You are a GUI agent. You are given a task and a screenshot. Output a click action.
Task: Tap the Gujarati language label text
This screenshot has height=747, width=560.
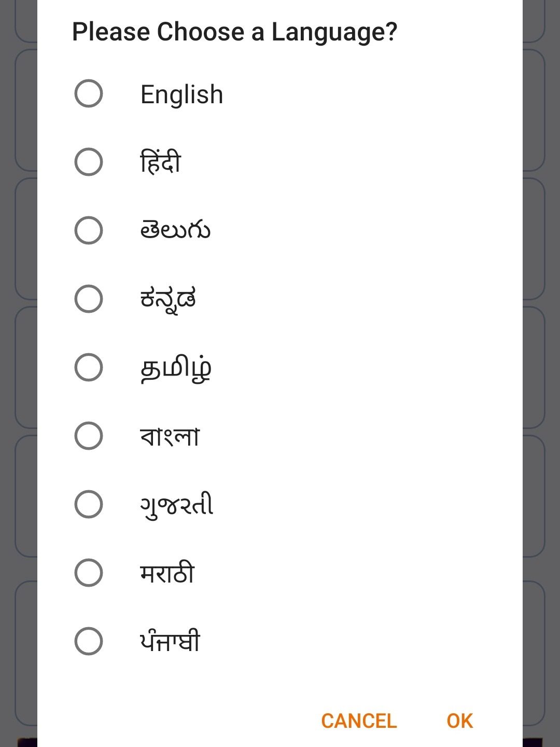click(176, 505)
